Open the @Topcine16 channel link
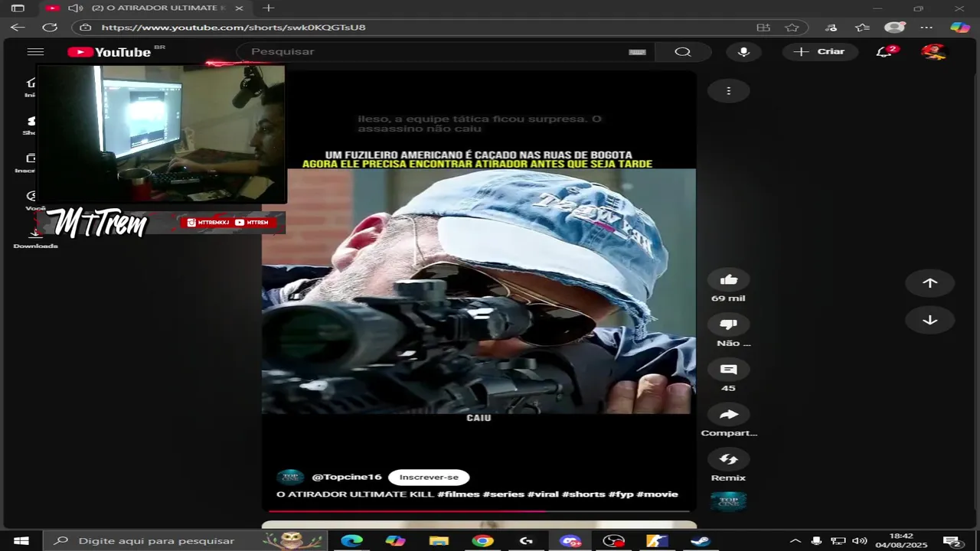 coord(346,477)
